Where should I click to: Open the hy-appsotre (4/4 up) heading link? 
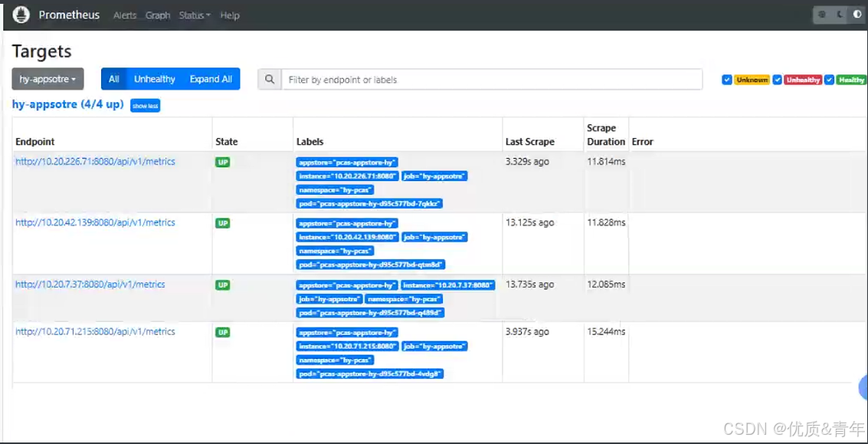(67, 104)
